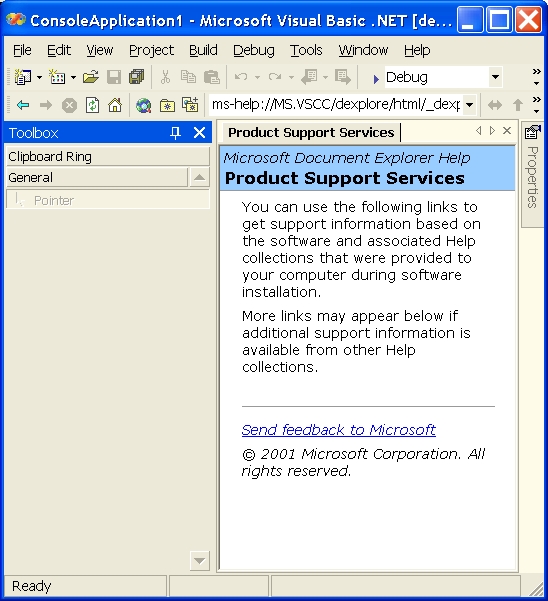Click the Search globe icon
The height and width of the screenshot is (601, 548).
pos(144,105)
